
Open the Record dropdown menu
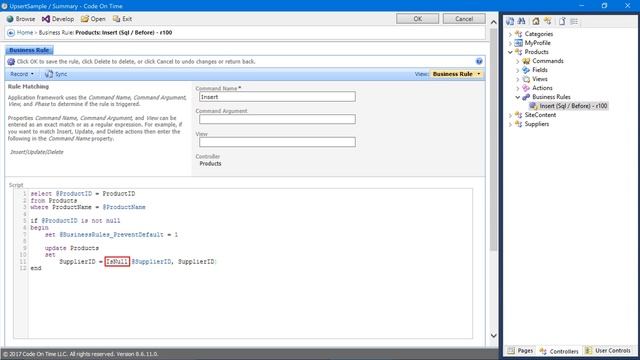22,74
